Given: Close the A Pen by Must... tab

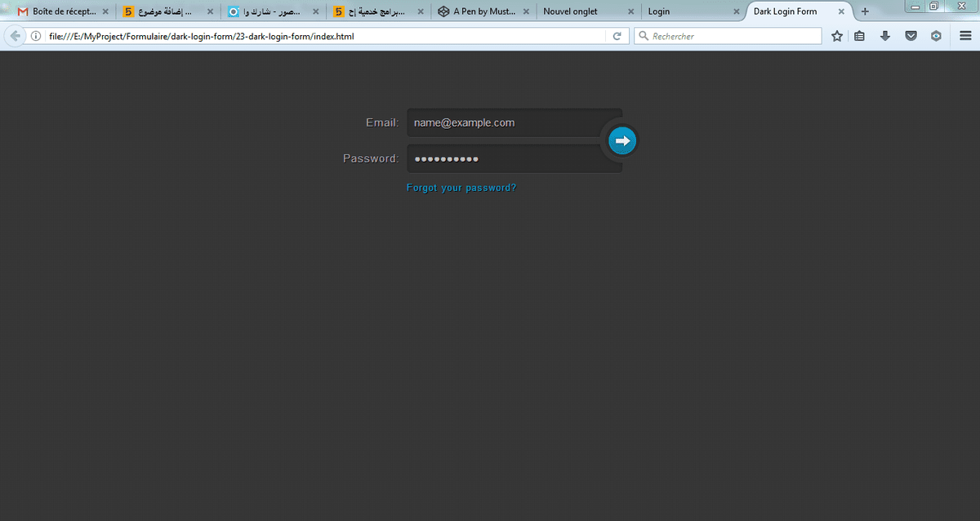Looking at the screenshot, I should click(x=525, y=12).
